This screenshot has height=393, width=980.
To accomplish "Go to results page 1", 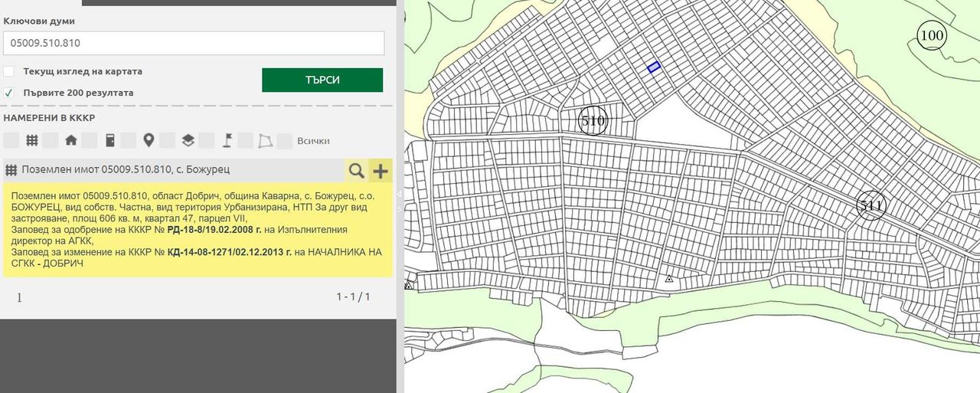I will coord(19,297).
